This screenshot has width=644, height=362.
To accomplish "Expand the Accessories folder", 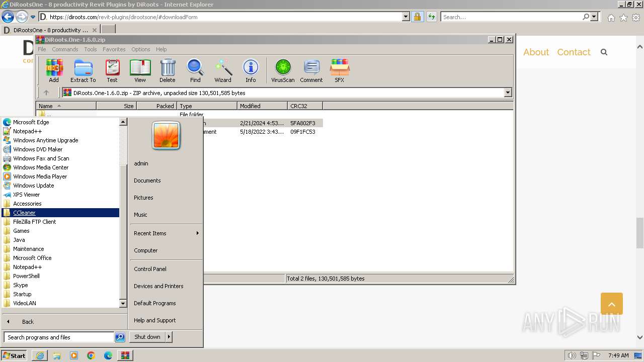I will tap(27, 204).
